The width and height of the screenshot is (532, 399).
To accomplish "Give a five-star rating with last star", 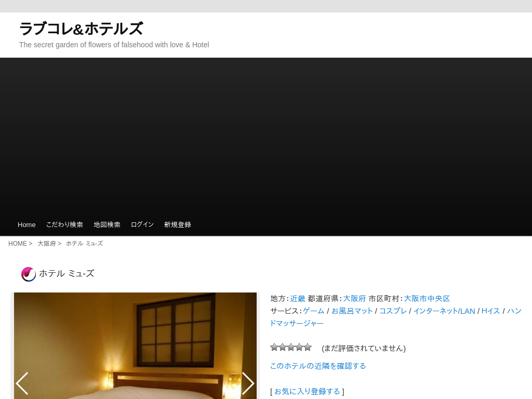I will (x=308, y=347).
